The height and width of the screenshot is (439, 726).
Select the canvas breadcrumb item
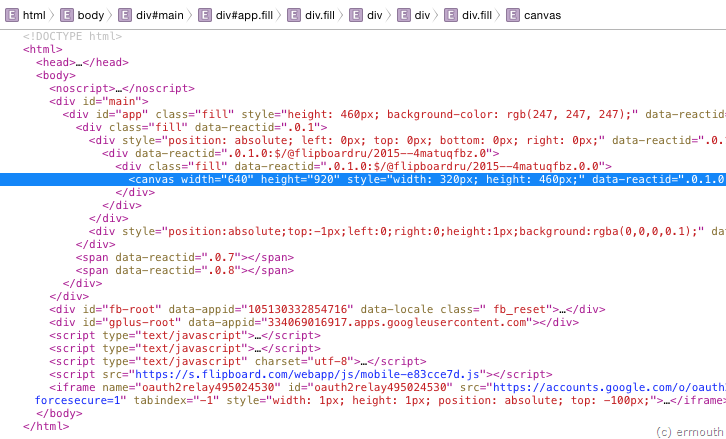pyautogui.click(x=542, y=16)
